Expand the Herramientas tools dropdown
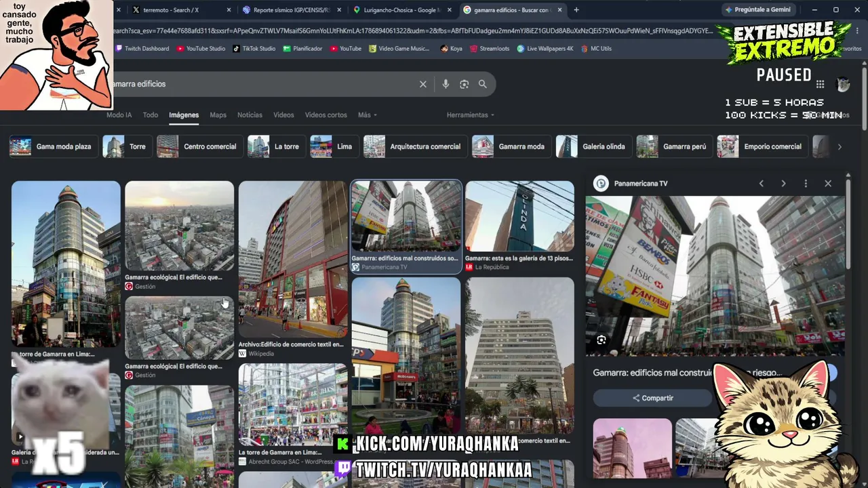Screen dimensions: 868x488 point(471,115)
